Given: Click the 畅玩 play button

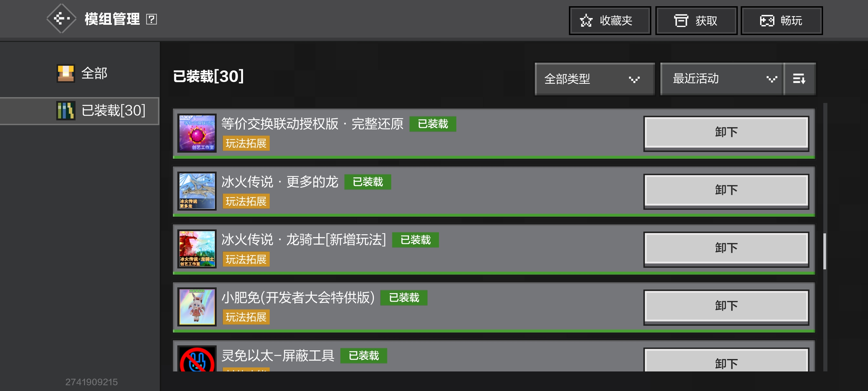Looking at the screenshot, I should (x=781, y=20).
